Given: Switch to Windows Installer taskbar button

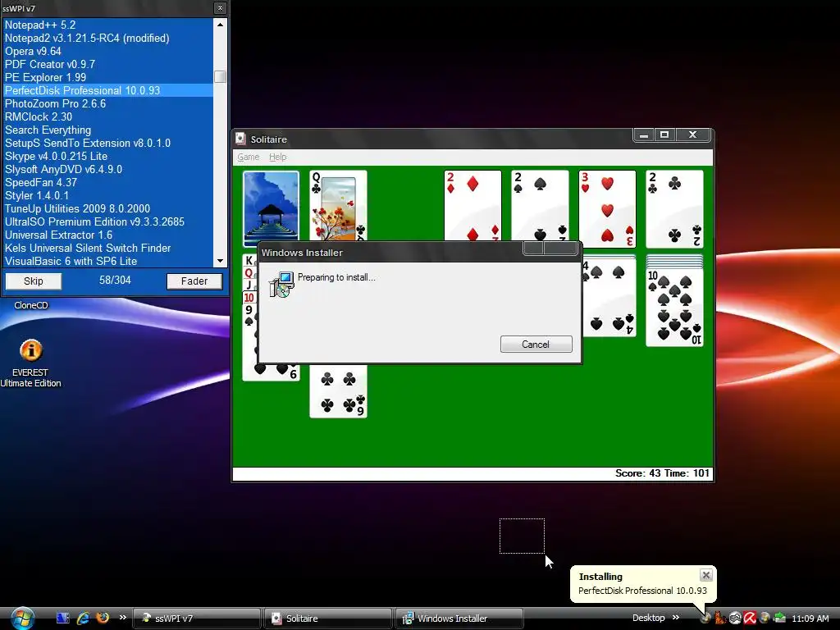Looking at the screenshot, I should (459, 619).
